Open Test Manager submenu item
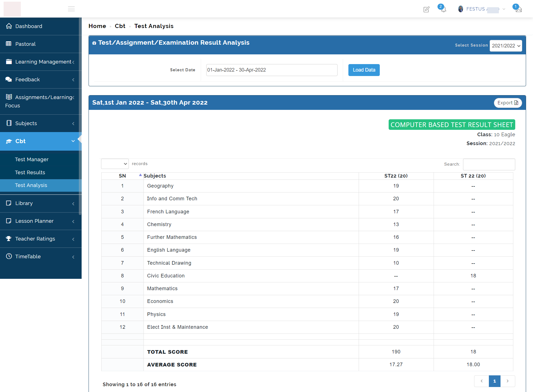533x392 pixels. tap(32, 160)
